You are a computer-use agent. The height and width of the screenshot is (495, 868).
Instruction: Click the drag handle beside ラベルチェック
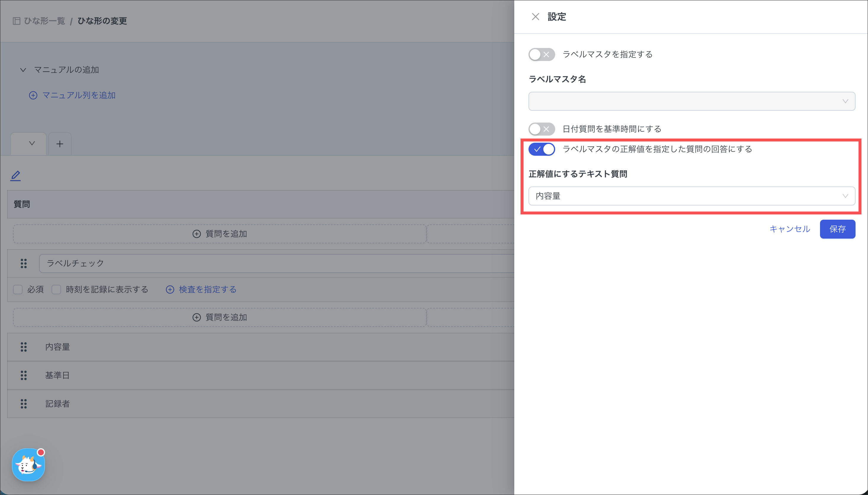23,263
